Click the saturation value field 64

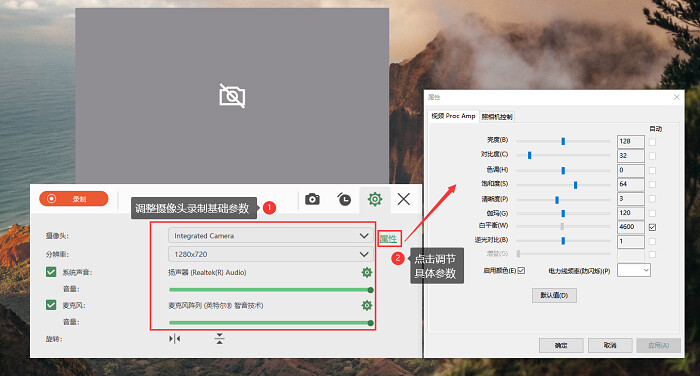[631, 184]
